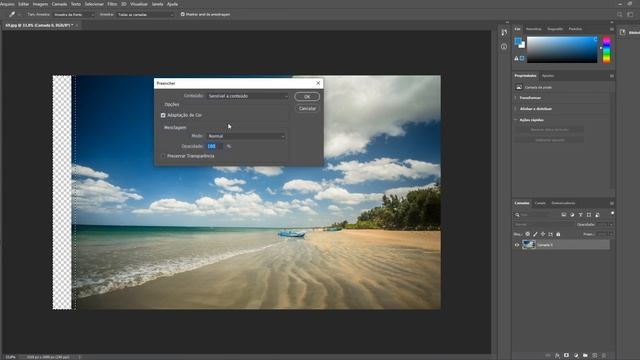The width and height of the screenshot is (640, 360).
Task: Expand the Transformar section
Action: [x=516, y=98]
